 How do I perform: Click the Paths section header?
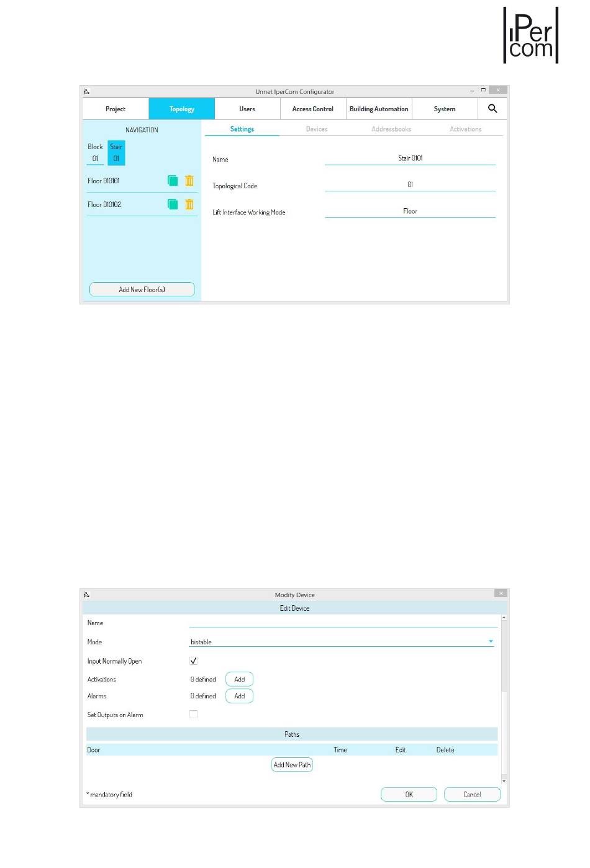(292, 734)
